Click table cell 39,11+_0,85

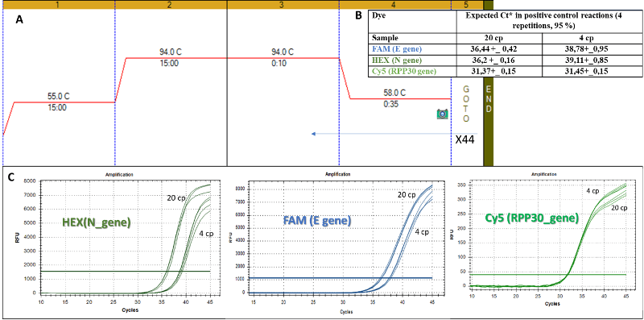click(x=592, y=60)
